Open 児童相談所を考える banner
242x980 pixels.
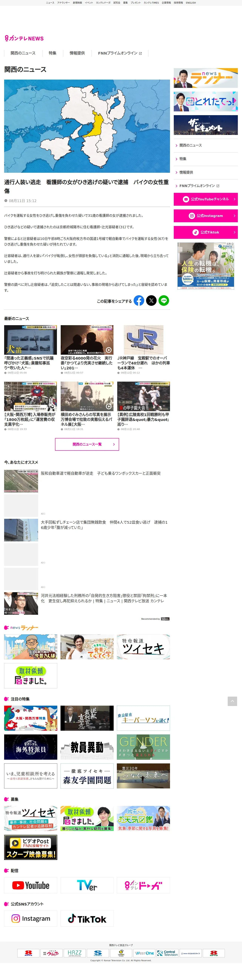31,776
